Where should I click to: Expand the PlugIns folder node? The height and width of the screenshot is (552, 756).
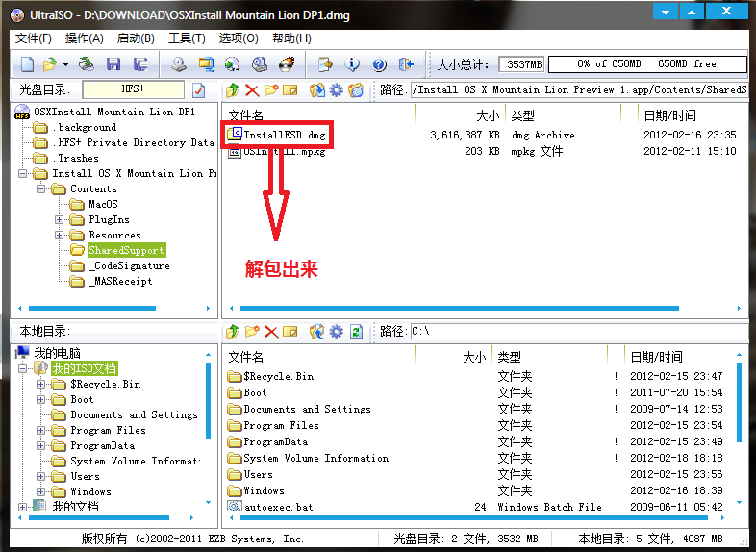(60, 219)
